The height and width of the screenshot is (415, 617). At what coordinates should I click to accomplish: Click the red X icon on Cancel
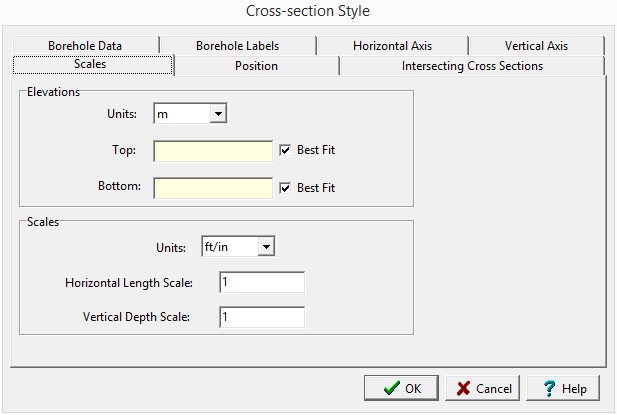463,389
